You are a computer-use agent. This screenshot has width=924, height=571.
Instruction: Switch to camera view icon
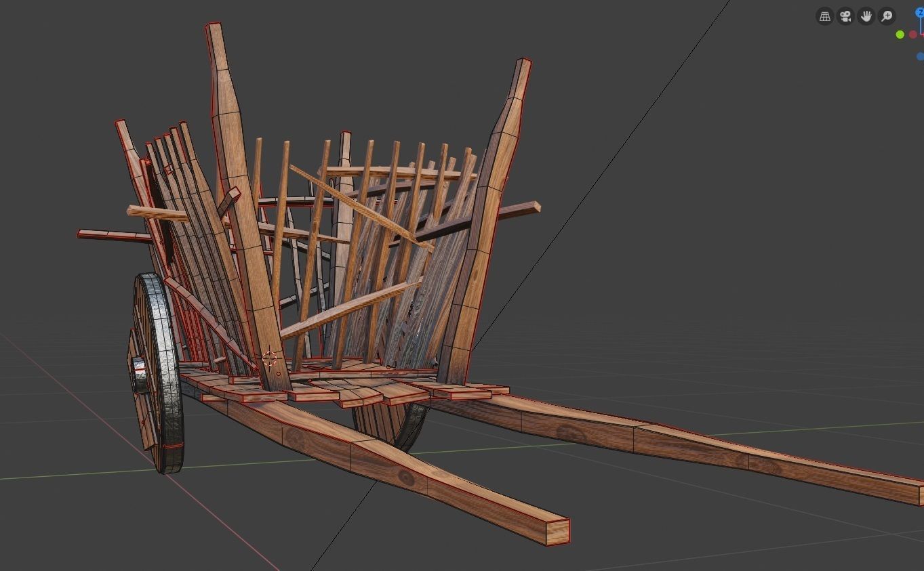(x=845, y=16)
